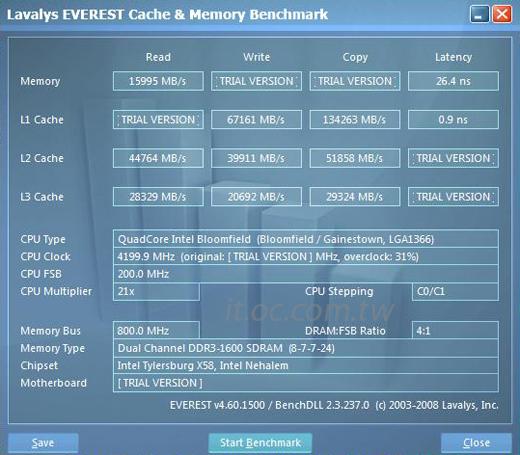520x455 pixels.
Task: Click the Close button at bottom
Action: pyautogui.click(x=476, y=443)
